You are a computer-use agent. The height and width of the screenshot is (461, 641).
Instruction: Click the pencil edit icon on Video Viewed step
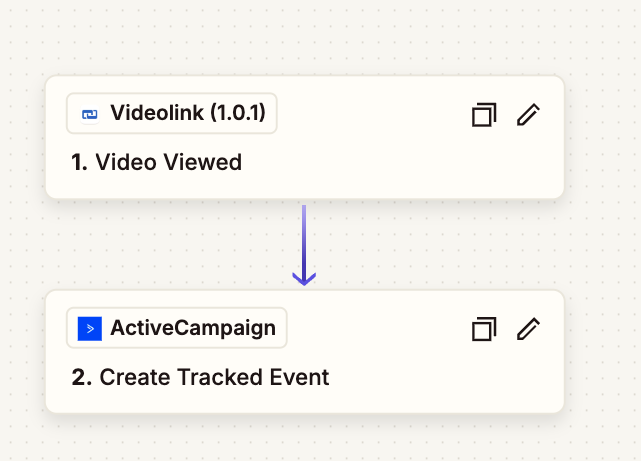click(x=528, y=115)
